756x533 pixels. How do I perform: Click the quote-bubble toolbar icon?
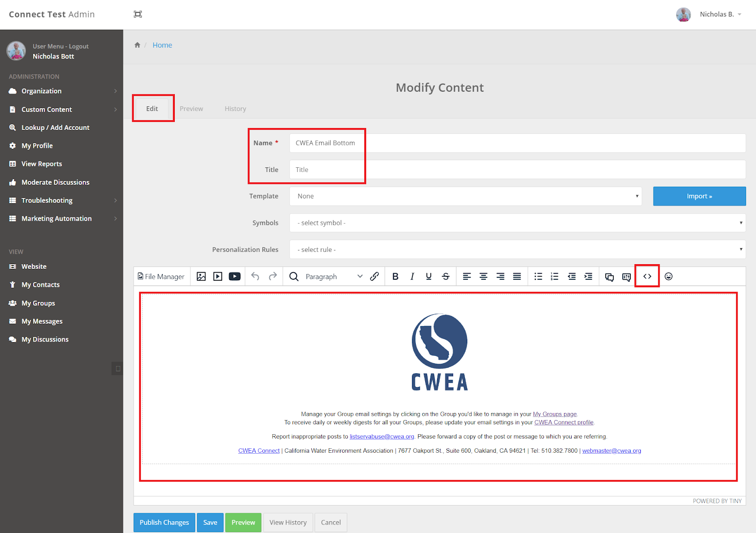pyautogui.click(x=627, y=277)
